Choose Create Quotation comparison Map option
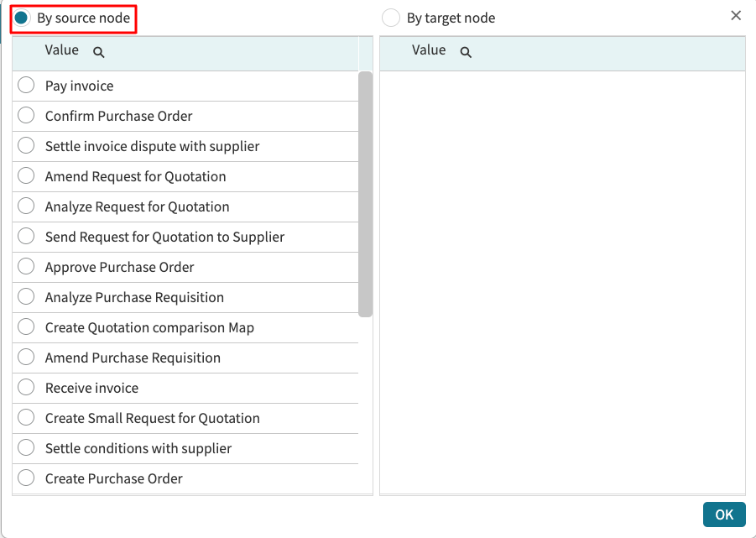The height and width of the screenshot is (538, 756). coord(26,327)
